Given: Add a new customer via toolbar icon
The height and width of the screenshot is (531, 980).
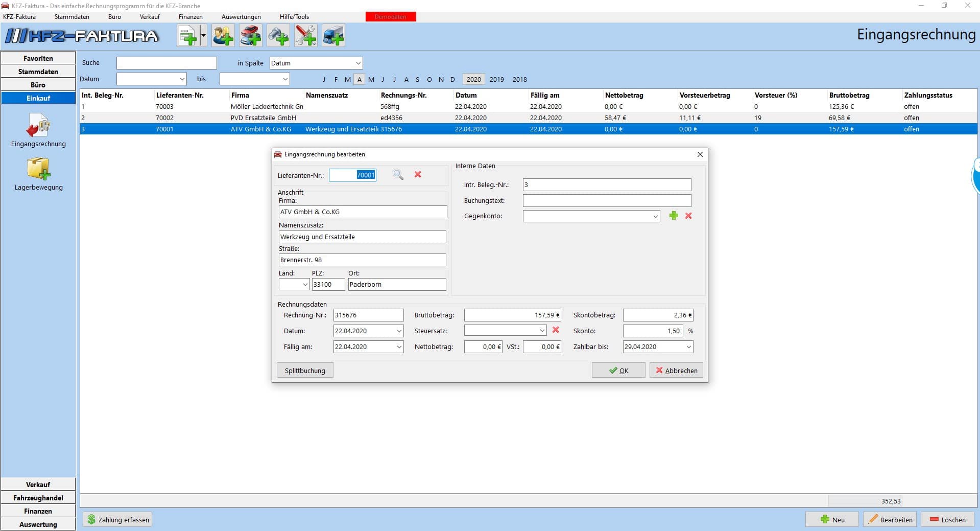Looking at the screenshot, I should [223, 36].
